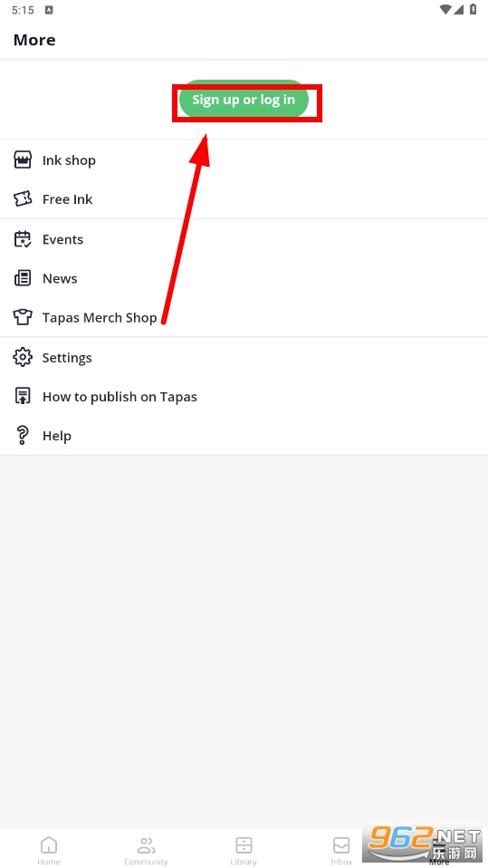The image size is (488, 868).
Task: Switch to the Inbox tab
Action: pyautogui.click(x=341, y=850)
